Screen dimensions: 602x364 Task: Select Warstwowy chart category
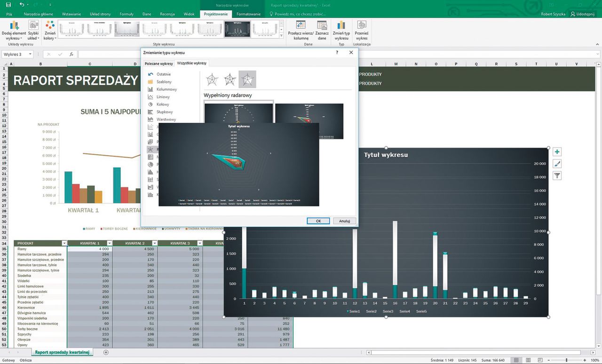pyautogui.click(x=161, y=119)
